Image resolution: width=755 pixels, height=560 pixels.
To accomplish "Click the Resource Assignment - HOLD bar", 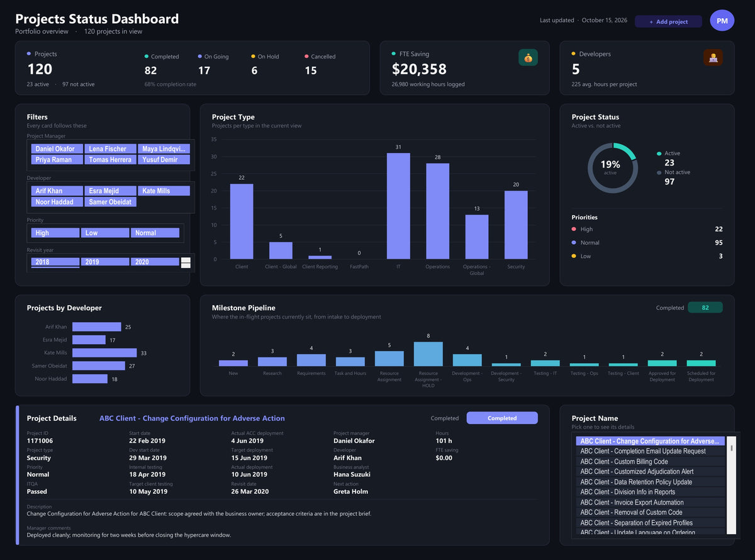I will pyautogui.click(x=428, y=354).
